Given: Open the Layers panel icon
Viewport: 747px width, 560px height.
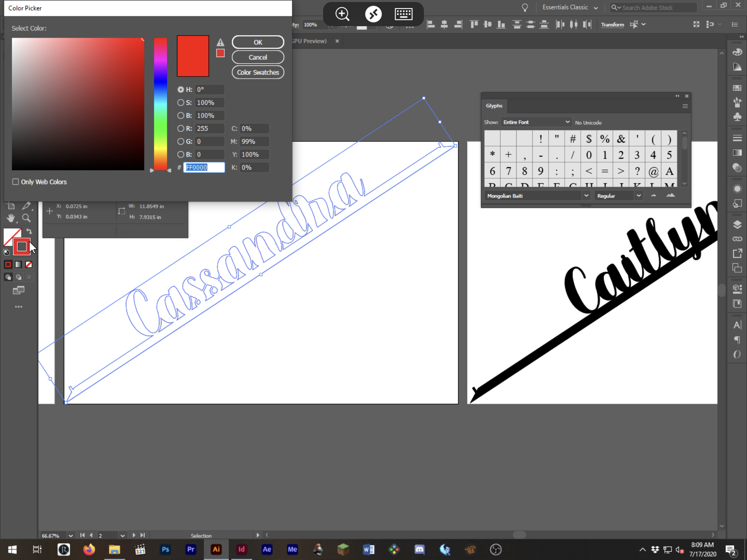Looking at the screenshot, I should click(737, 225).
